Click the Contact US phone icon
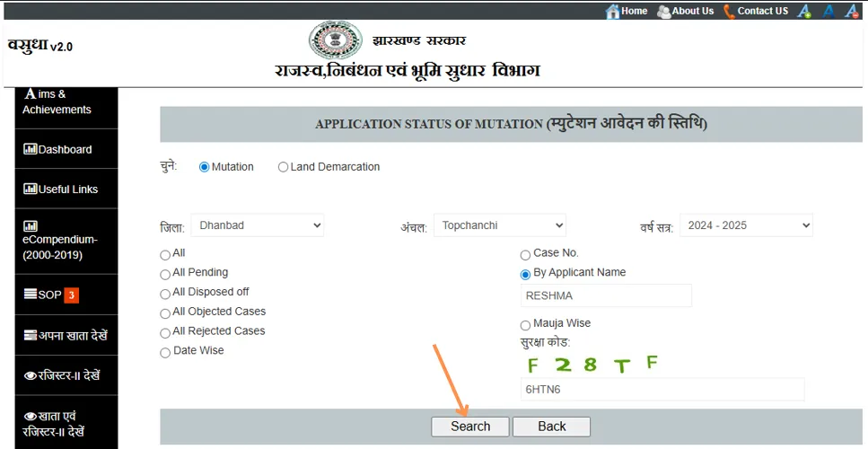The image size is (868, 449). tap(729, 12)
